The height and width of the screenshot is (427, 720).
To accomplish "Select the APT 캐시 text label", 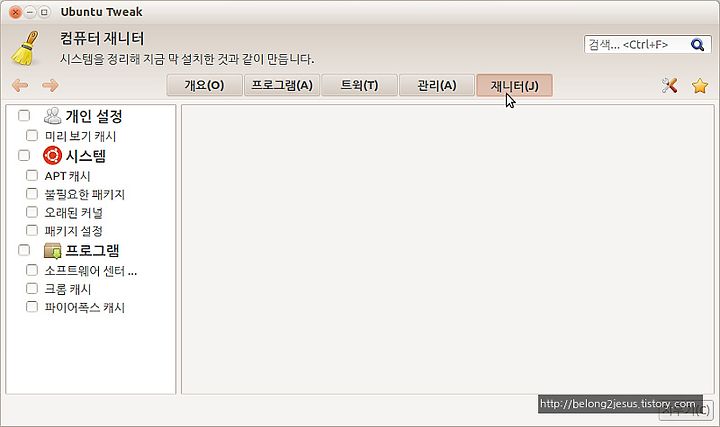I will coord(68,176).
